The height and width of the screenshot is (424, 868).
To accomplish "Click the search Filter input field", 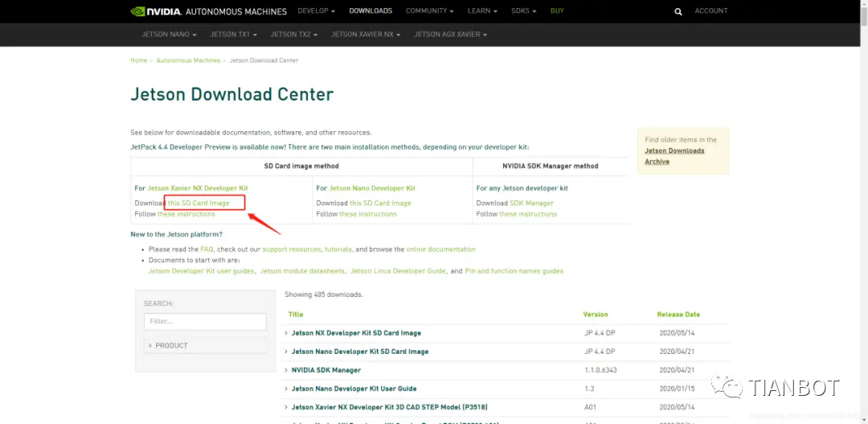I will pos(206,322).
